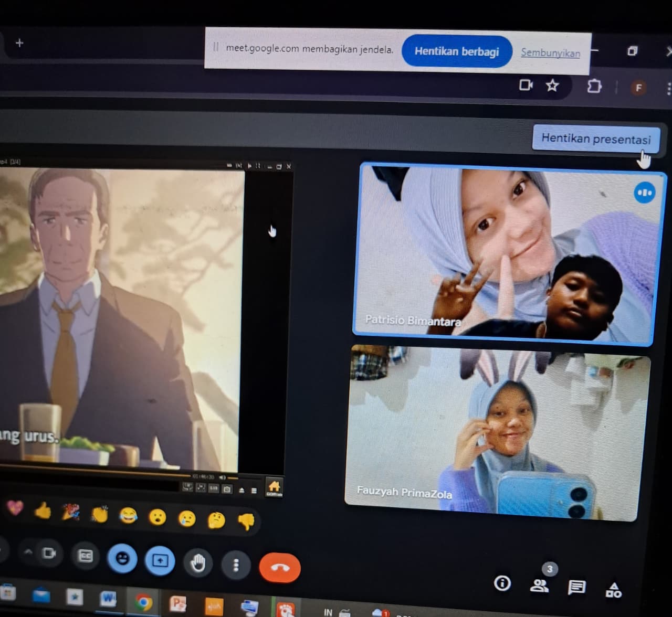Expand video settings with the up chevron

tap(28, 552)
